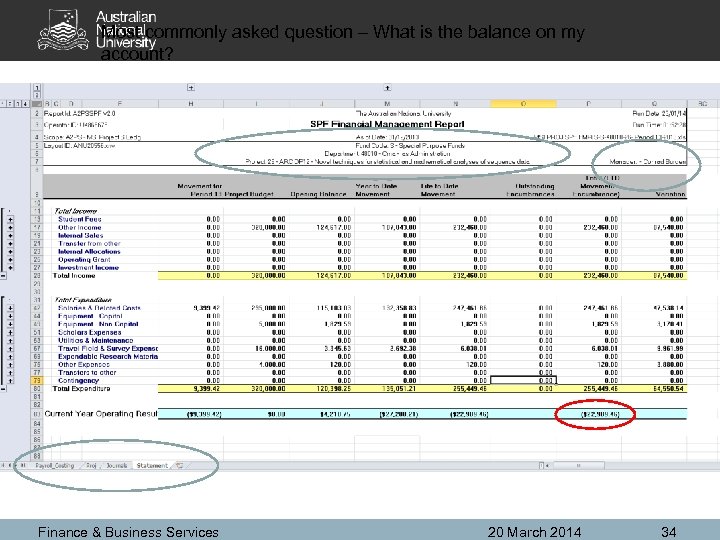Image resolution: width=720 pixels, height=540 pixels.
Task: Click the 'Total Expenditure' row label
Action: 81,389
